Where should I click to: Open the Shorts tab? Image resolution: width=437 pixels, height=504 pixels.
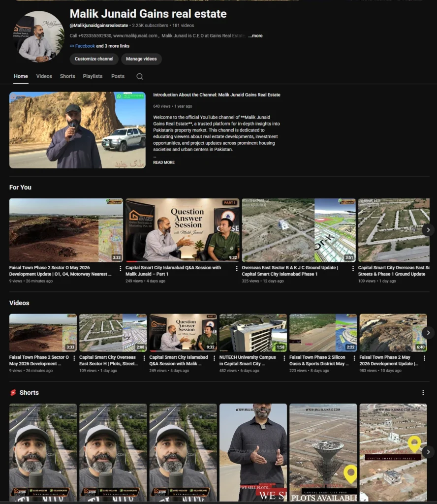pyautogui.click(x=67, y=76)
